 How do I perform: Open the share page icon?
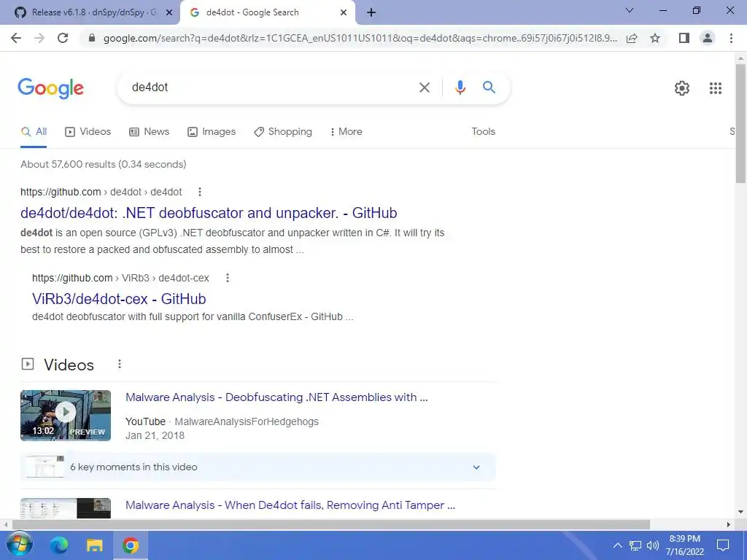point(632,39)
